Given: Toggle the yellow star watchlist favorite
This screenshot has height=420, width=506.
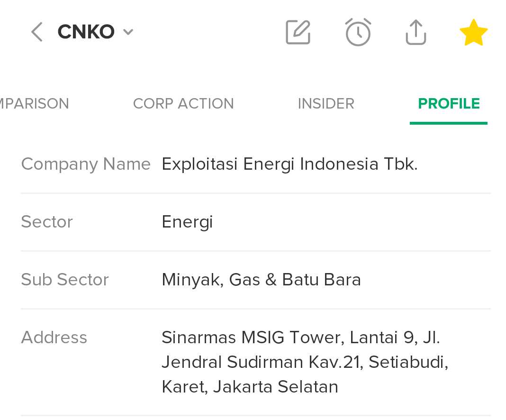Looking at the screenshot, I should 473,32.
